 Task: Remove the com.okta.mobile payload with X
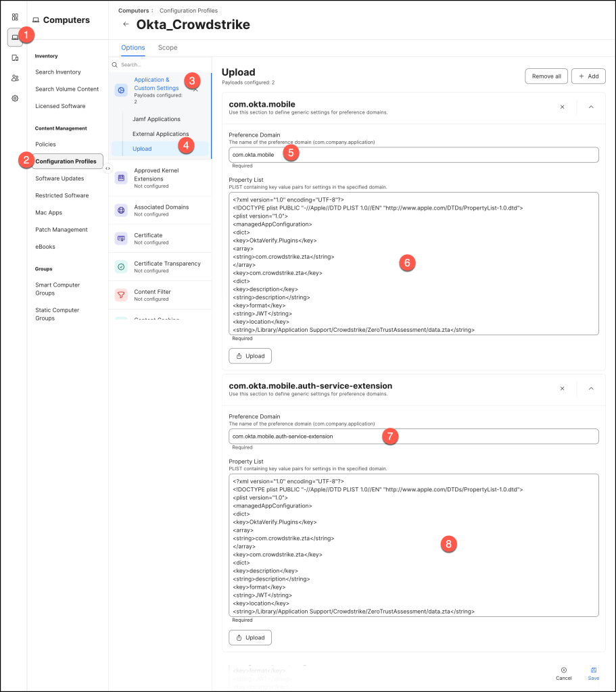pos(562,107)
